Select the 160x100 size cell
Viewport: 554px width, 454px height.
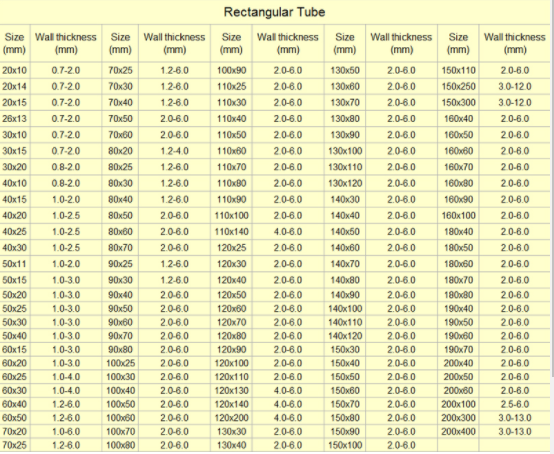click(x=458, y=216)
